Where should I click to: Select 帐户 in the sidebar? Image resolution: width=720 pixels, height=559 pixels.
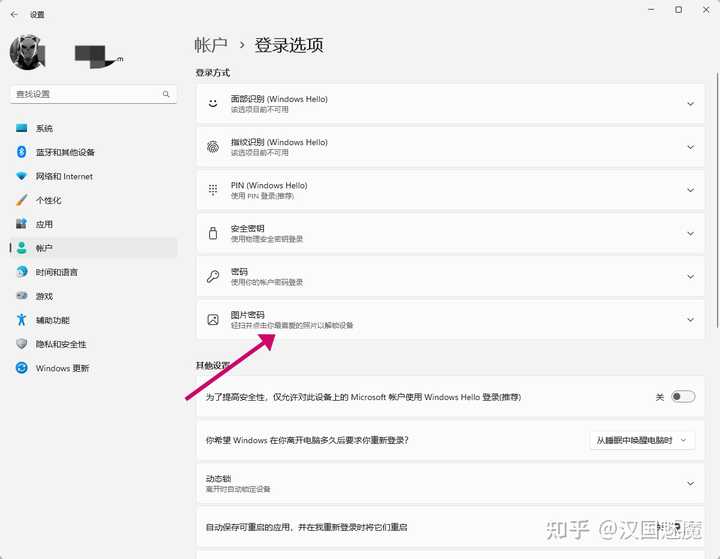(93, 248)
